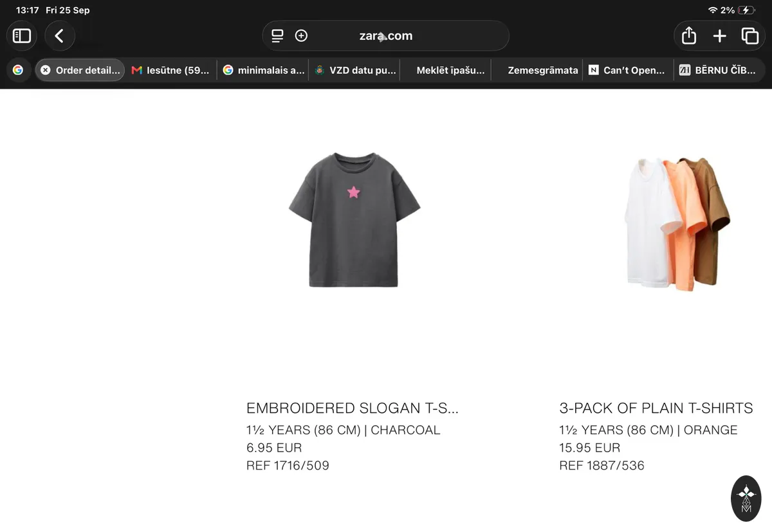Screen dimensions: 772x532
Task: Click the circled plus icon in address bar
Action: pos(301,36)
